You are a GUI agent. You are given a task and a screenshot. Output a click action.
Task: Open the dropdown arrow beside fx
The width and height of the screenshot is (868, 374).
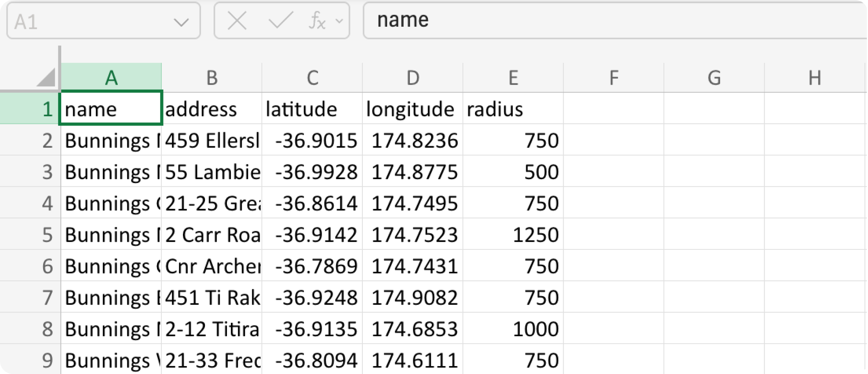click(339, 21)
